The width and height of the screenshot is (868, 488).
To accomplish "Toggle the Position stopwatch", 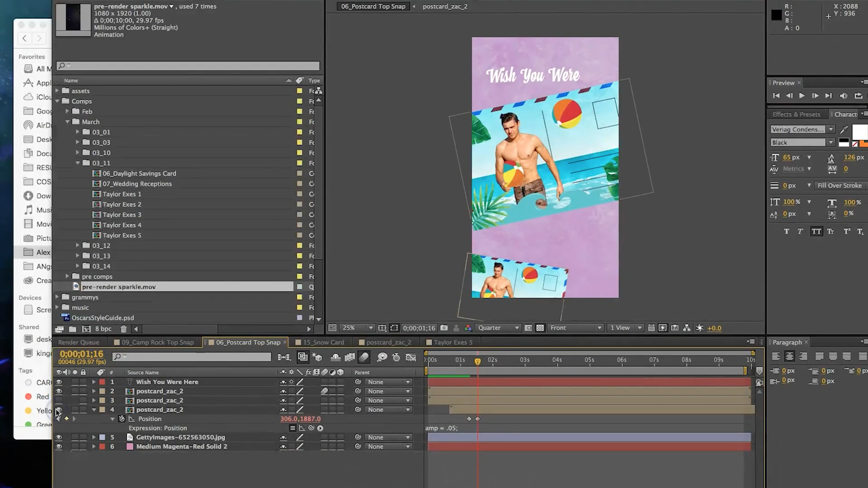I will click(x=122, y=419).
